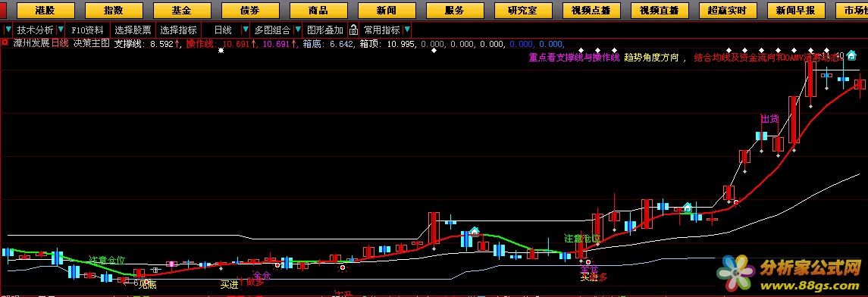Image resolution: width=868 pixels, height=297 pixels.
Task: Click the 见底 bottom signal label
Action: [147, 285]
